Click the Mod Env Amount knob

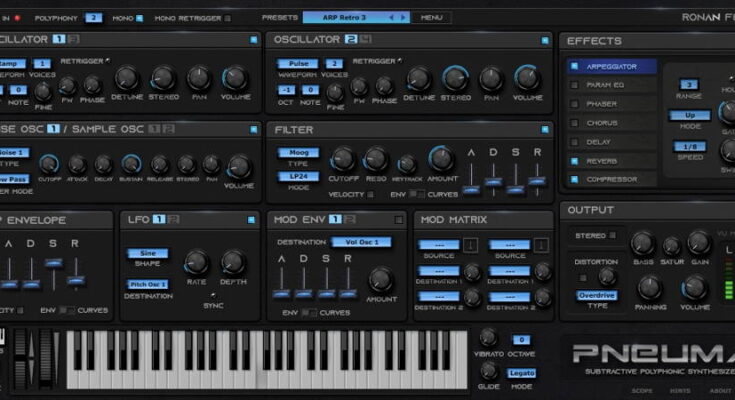coord(380,280)
